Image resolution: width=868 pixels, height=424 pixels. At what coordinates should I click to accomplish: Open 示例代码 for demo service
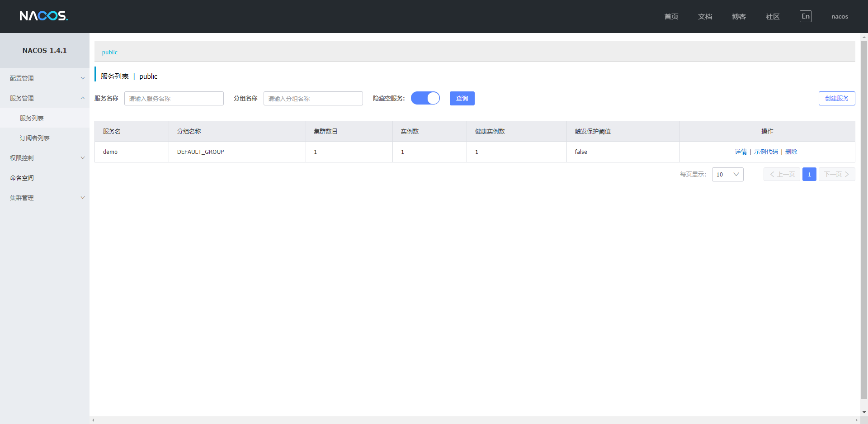[x=766, y=152]
